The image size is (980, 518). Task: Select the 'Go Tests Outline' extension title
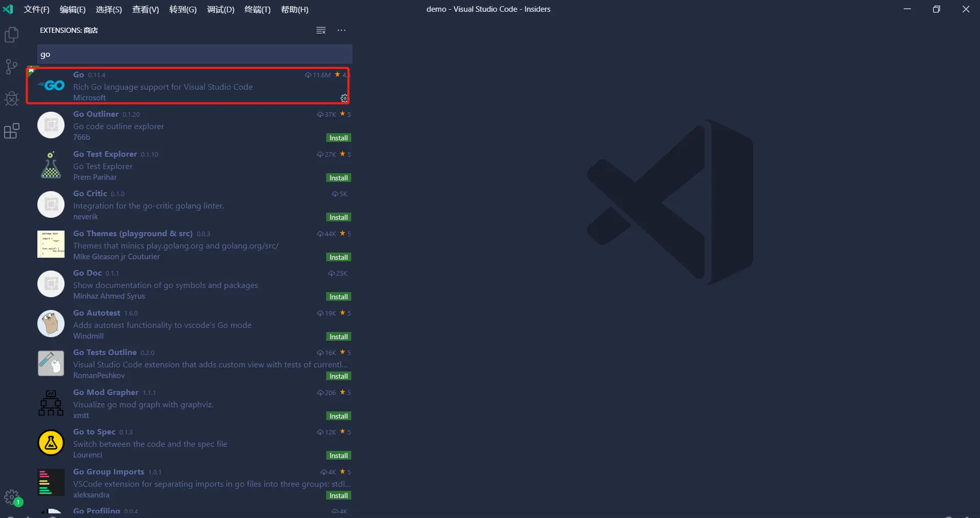click(x=105, y=353)
